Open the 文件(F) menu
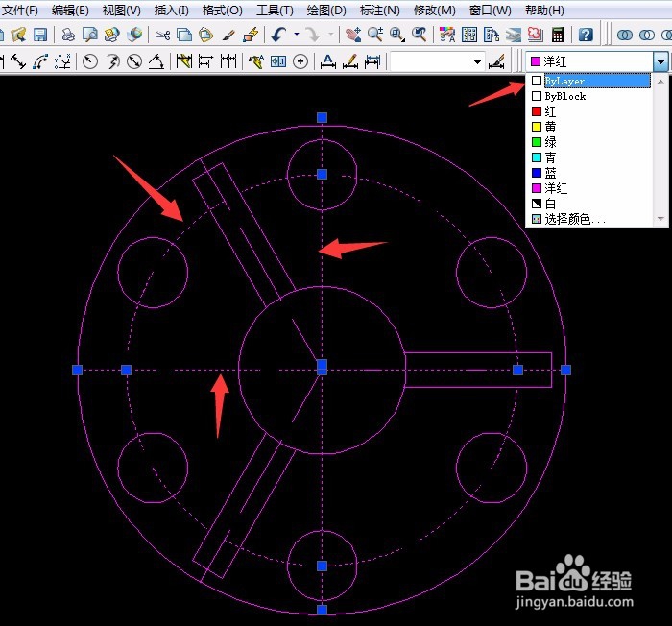Screen dimensions: 672x626 click(x=20, y=10)
